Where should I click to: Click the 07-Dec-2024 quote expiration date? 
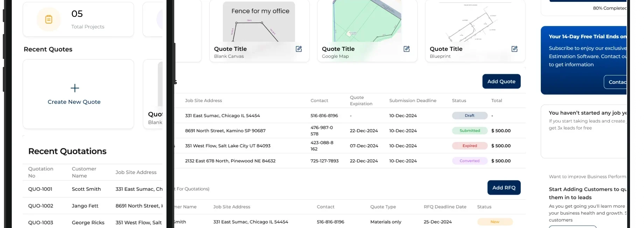point(364,146)
